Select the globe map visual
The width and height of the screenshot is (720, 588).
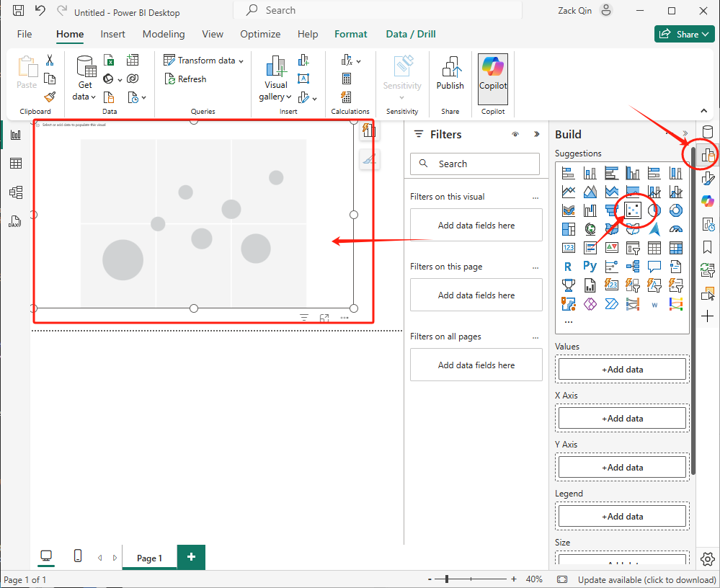[590, 229]
